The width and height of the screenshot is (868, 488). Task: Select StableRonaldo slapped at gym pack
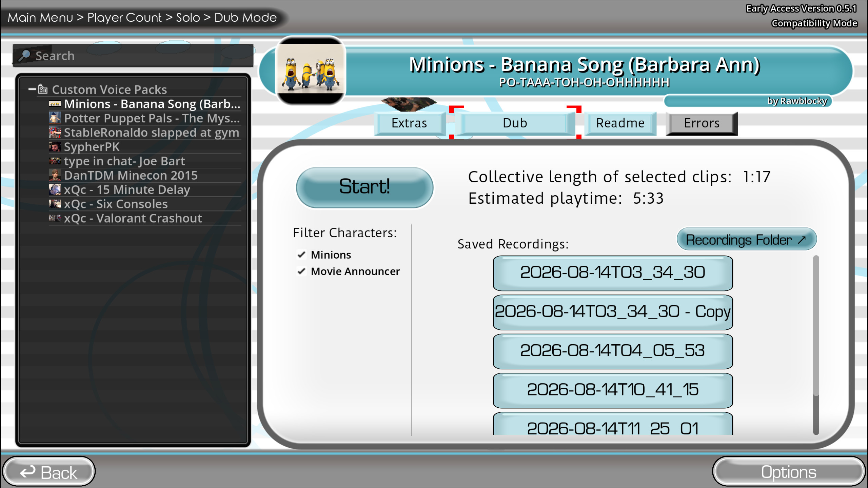click(145, 133)
